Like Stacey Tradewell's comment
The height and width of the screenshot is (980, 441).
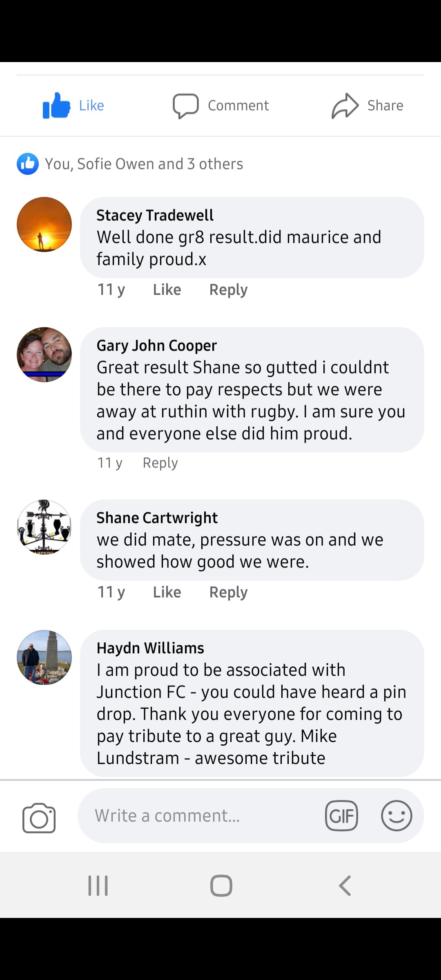[x=167, y=290]
